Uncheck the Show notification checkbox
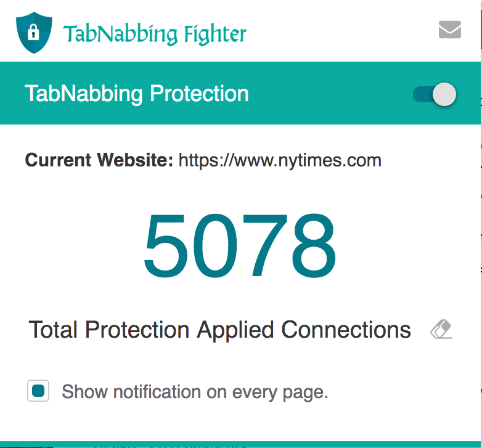Image resolution: width=482 pixels, height=448 pixels. point(38,391)
